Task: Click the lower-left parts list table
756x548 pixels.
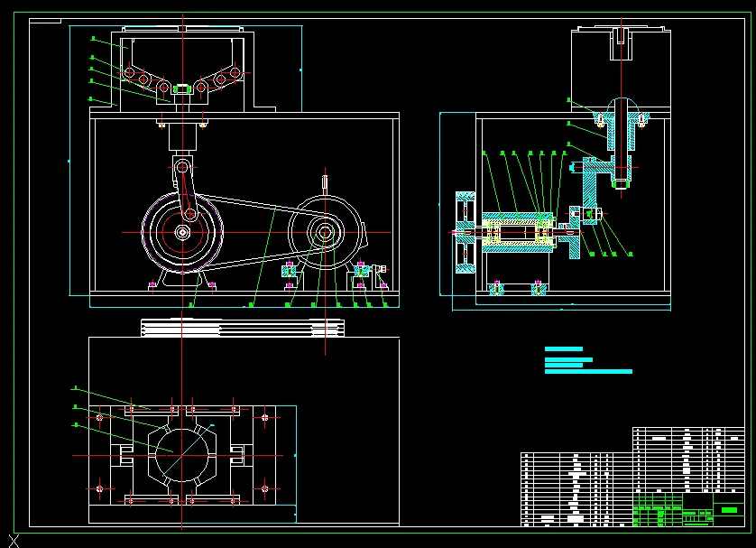Action: (x=576, y=489)
